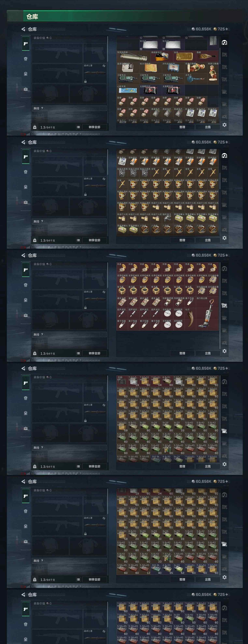Open the briefcase category tab beside gold bar stash
The image size is (248, 644).
pos(26,89)
